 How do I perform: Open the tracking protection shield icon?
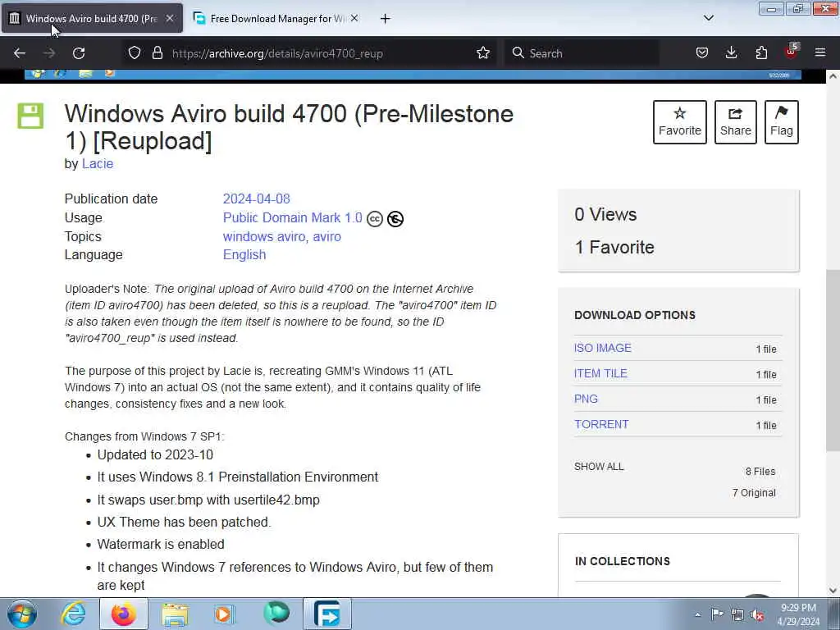coord(135,52)
